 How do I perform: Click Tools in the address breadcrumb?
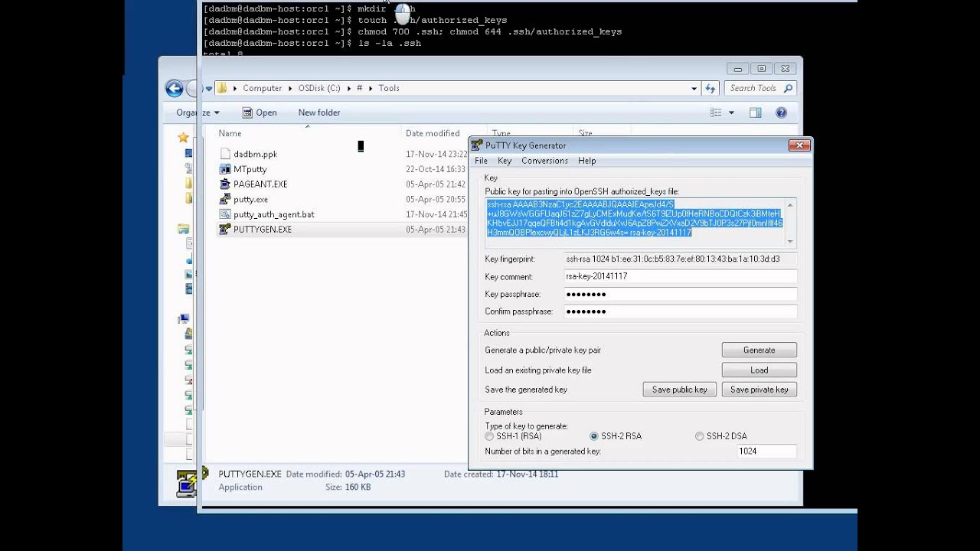point(389,88)
